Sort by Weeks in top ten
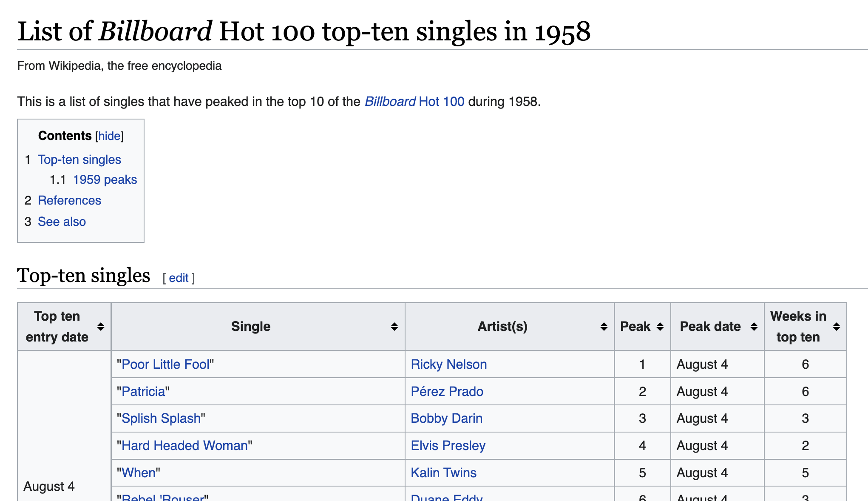This screenshot has height=501, width=868. [836, 326]
